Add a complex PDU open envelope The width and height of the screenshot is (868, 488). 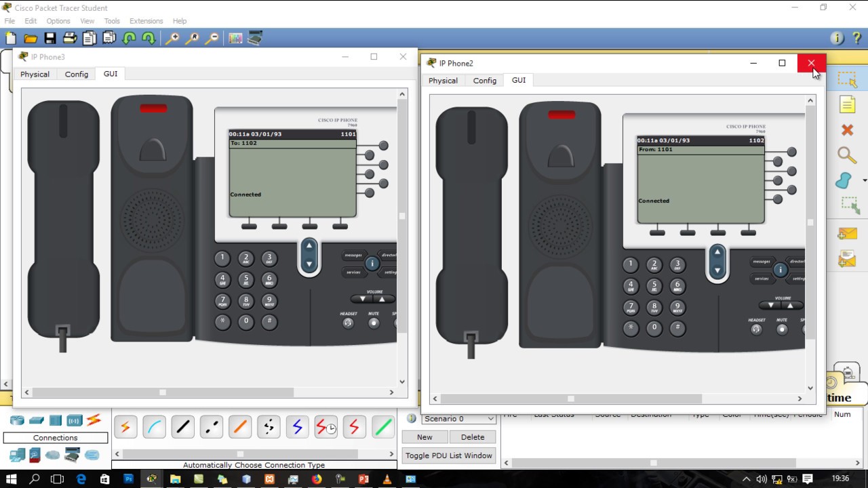pos(847,258)
